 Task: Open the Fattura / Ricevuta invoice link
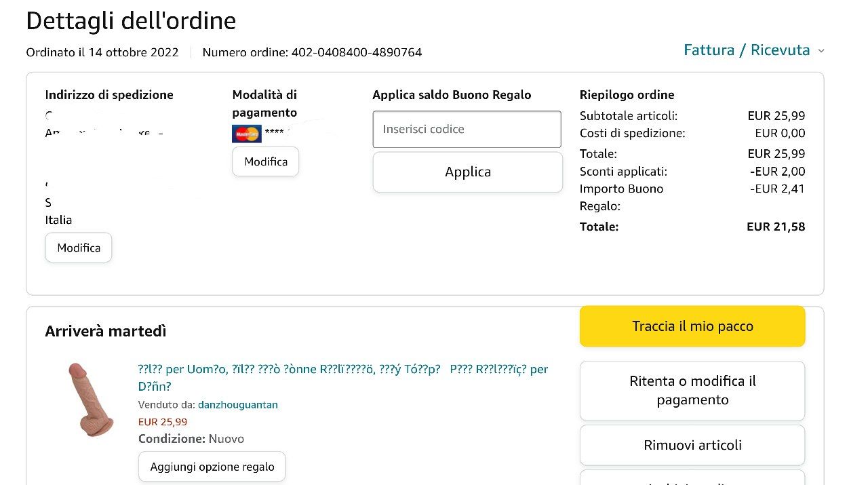pos(747,50)
